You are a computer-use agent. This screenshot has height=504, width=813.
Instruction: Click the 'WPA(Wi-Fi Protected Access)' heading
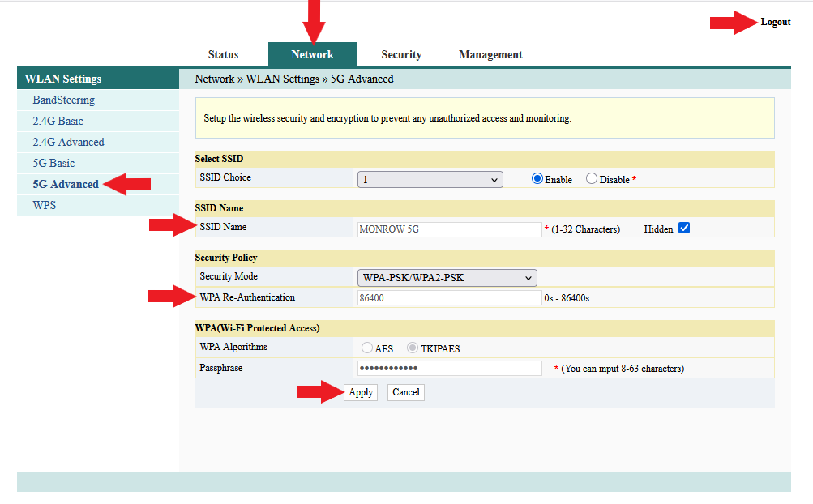(x=257, y=327)
